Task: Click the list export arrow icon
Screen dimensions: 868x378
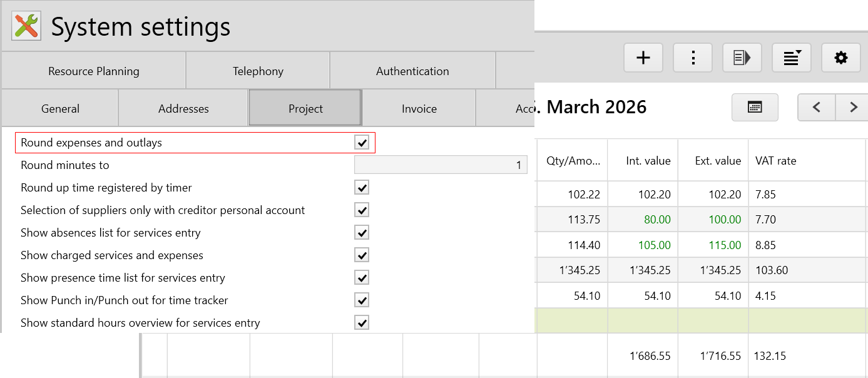Action: [x=742, y=58]
